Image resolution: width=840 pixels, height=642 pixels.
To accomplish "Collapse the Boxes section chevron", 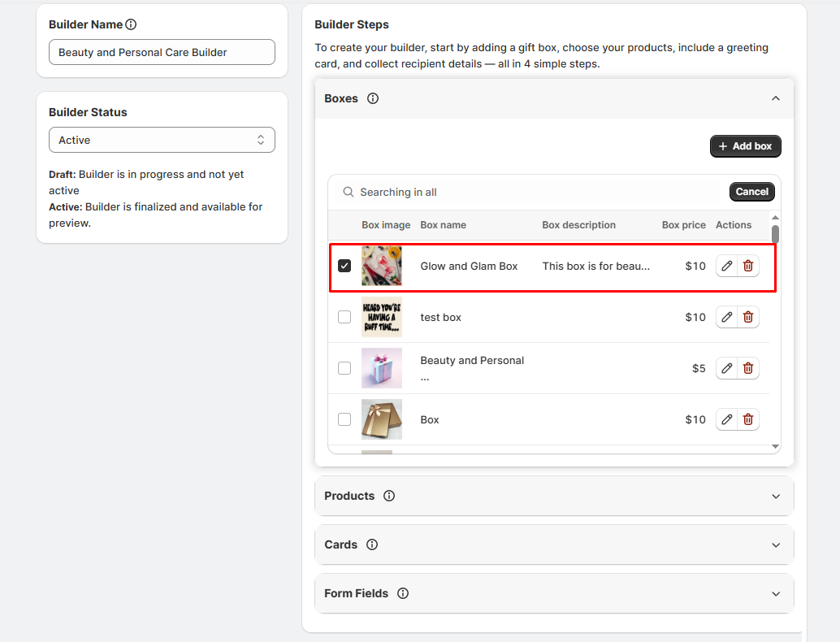I will click(775, 98).
